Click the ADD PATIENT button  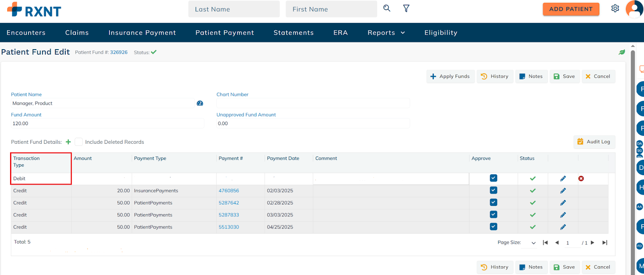tap(571, 9)
